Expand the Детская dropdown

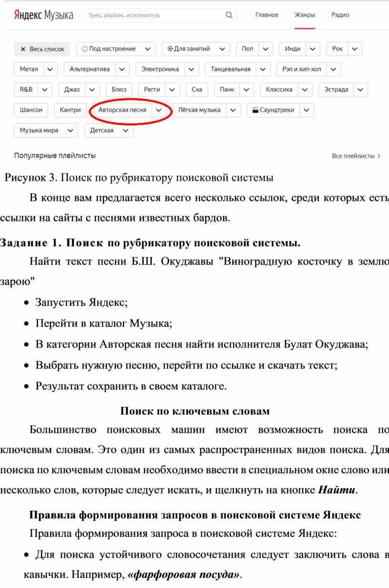point(109,130)
